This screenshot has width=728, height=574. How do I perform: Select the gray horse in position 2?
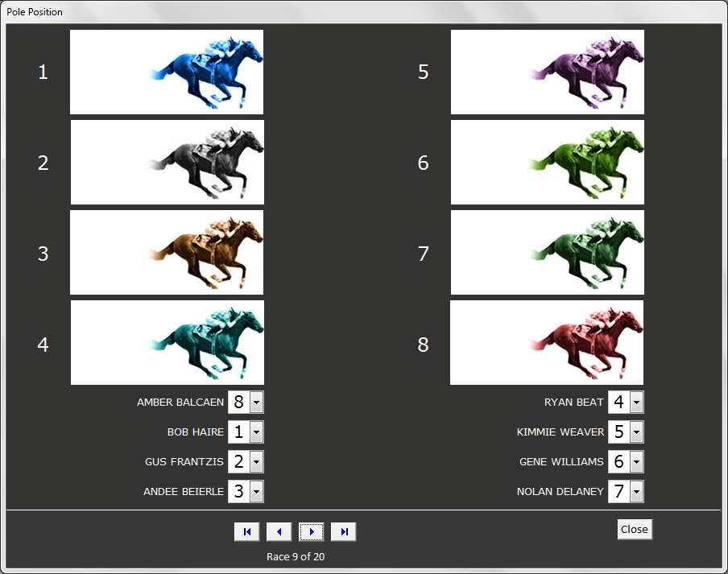pyautogui.click(x=168, y=162)
